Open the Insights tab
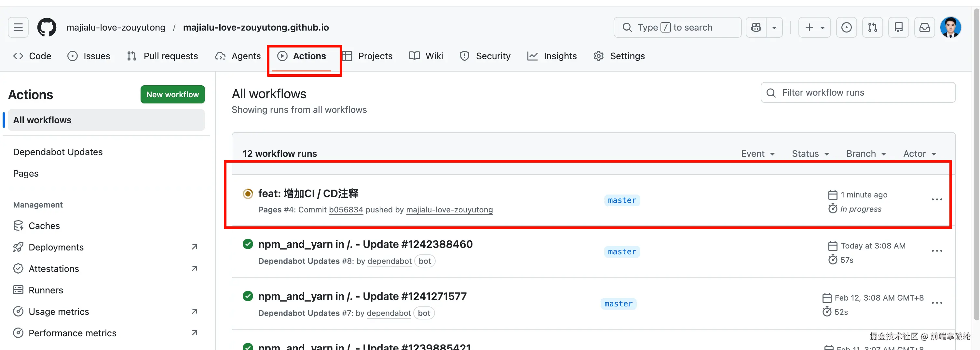980x350 pixels. coord(552,56)
